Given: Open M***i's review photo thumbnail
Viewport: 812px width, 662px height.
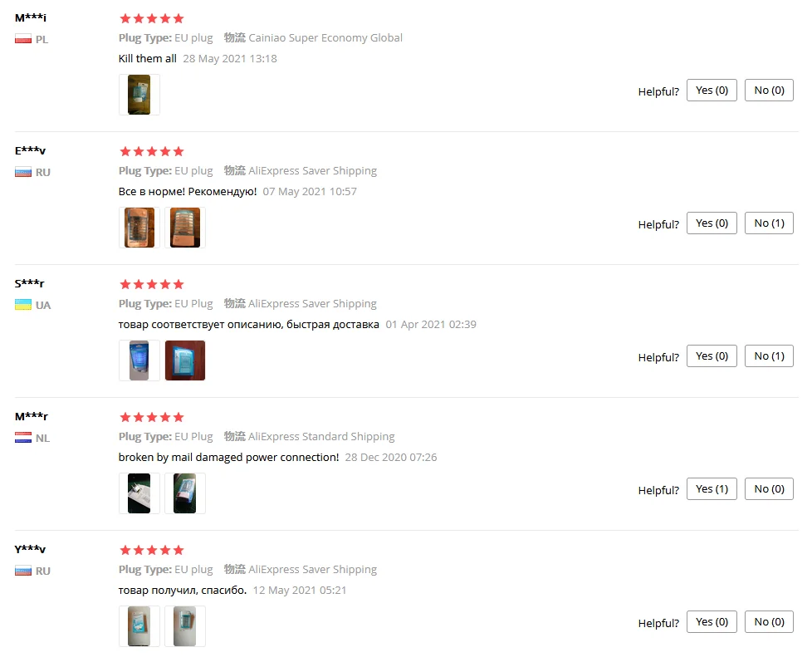Looking at the screenshot, I should click(139, 95).
